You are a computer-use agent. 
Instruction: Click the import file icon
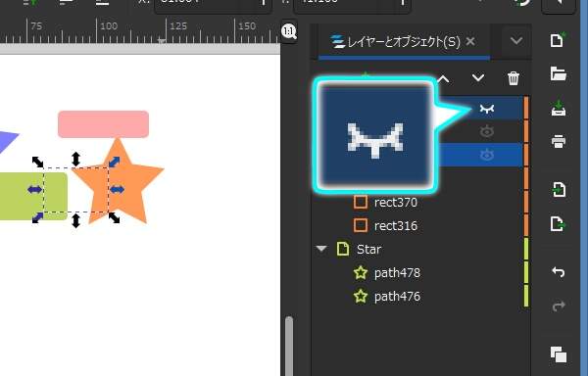click(x=558, y=189)
